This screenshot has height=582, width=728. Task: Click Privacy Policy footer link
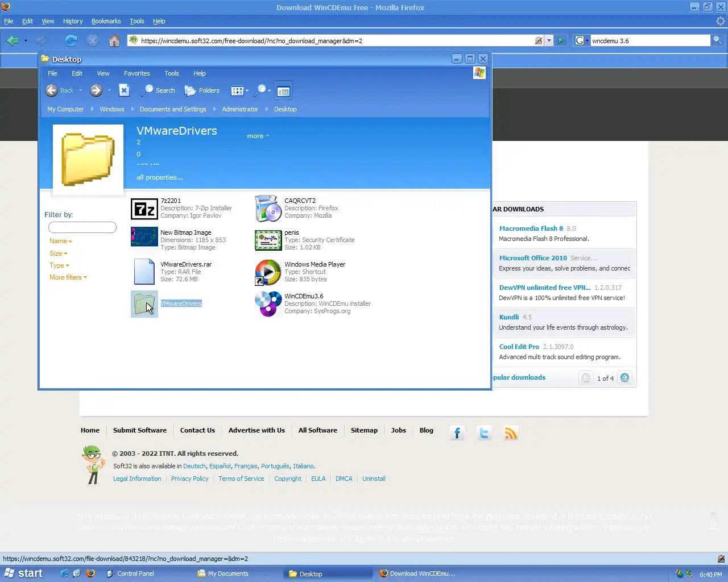click(x=190, y=479)
